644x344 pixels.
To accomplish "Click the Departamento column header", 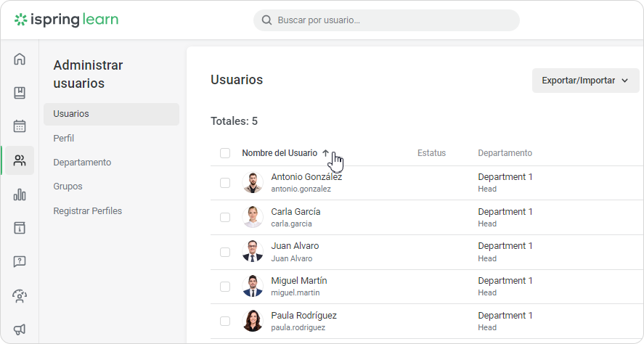I will [505, 153].
